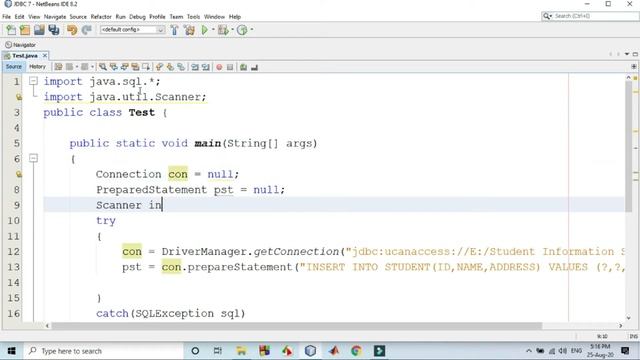Open the Window menu
640x360 pixels.
(214, 17)
